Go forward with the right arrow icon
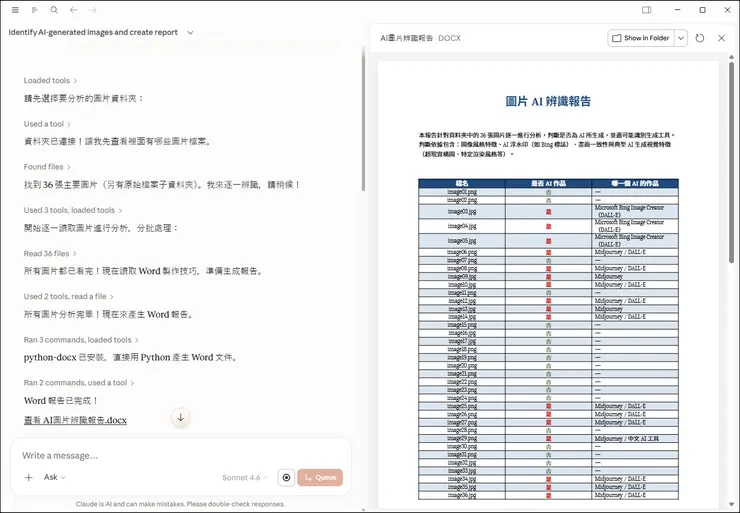This screenshot has height=513, width=740. point(92,10)
